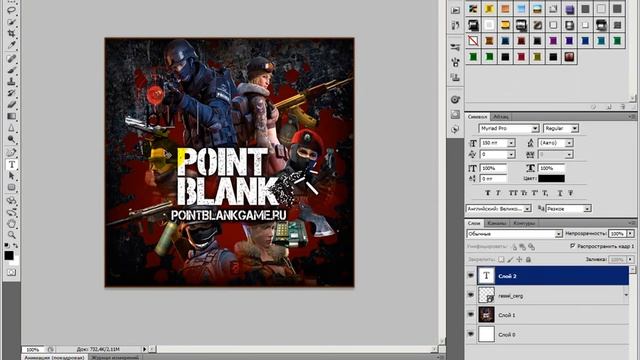Switch to the Слои tab

coord(474,223)
